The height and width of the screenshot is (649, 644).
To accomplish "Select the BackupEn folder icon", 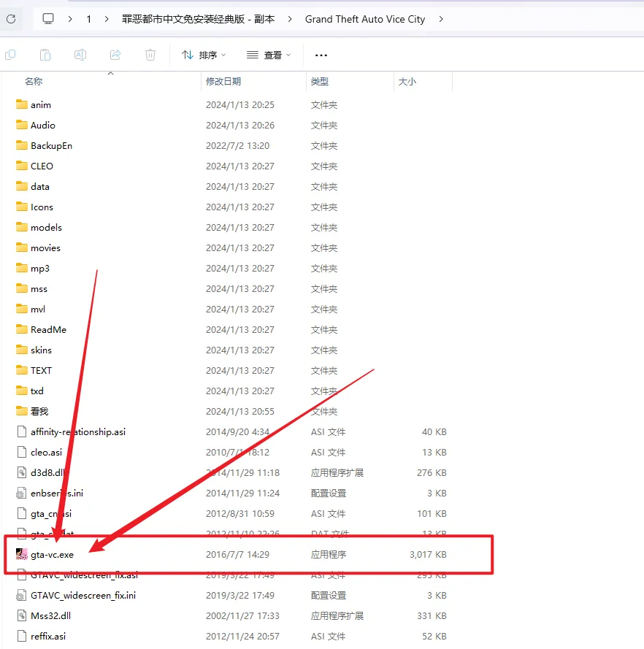I will tap(21, 145).
